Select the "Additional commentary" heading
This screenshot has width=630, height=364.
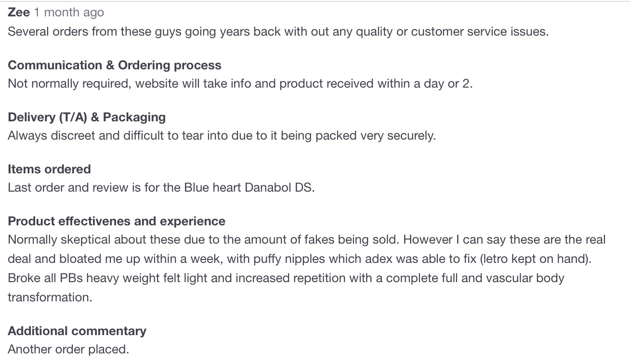(x=77, y=331)
